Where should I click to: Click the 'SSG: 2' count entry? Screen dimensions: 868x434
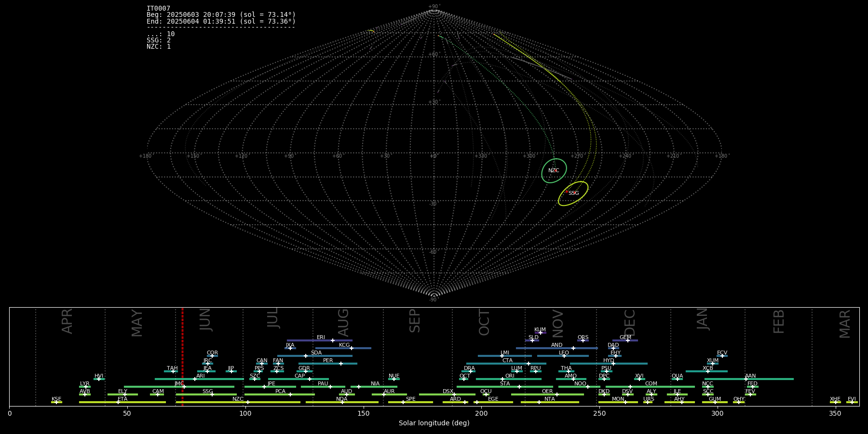coord(159,41)
